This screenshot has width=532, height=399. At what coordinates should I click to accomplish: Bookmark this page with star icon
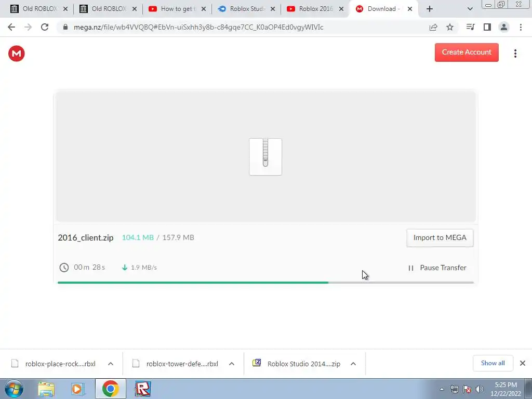[450, 27]
